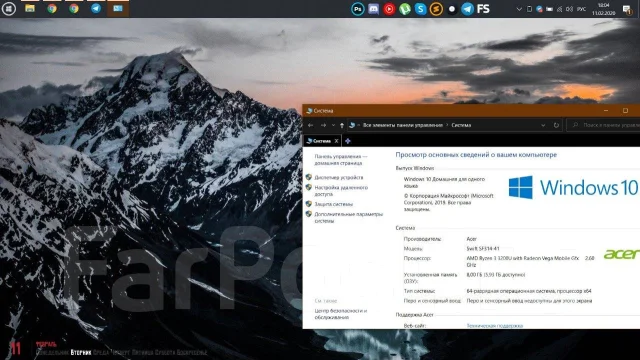Focus the Control Panel search field
640x360 pixels.
[604, 125]
